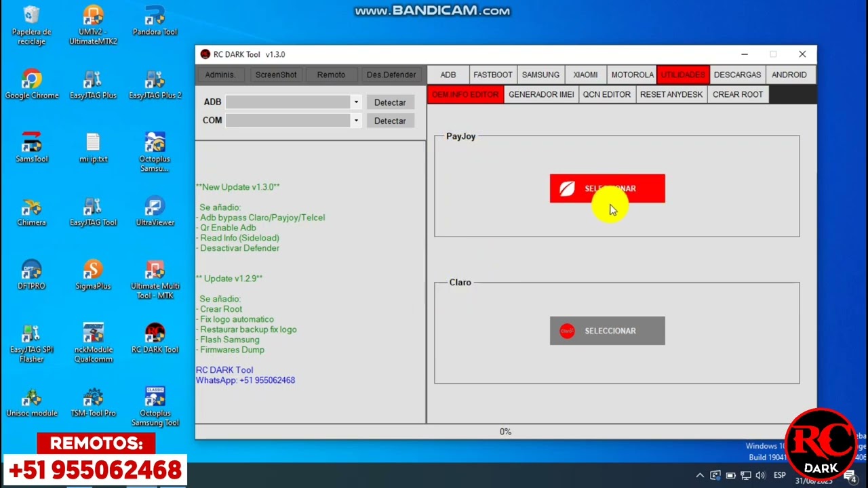Open the CREAR ROOT sub-tab
868x488 pixels.
(738, 94)
